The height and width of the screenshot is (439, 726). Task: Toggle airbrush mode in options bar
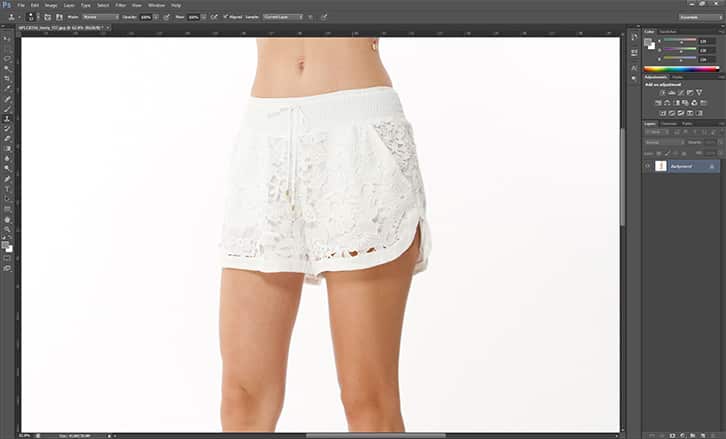coord(214,17)
